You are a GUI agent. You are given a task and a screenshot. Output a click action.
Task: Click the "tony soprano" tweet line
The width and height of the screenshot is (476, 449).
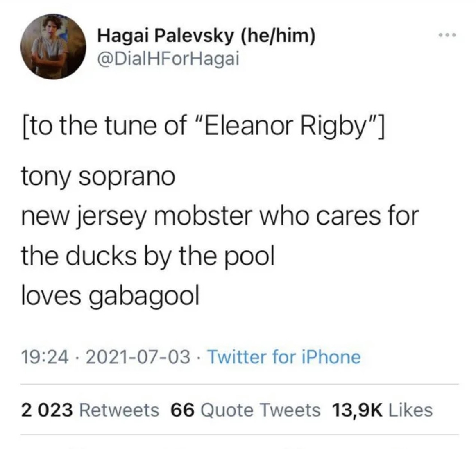click(98, 177)
